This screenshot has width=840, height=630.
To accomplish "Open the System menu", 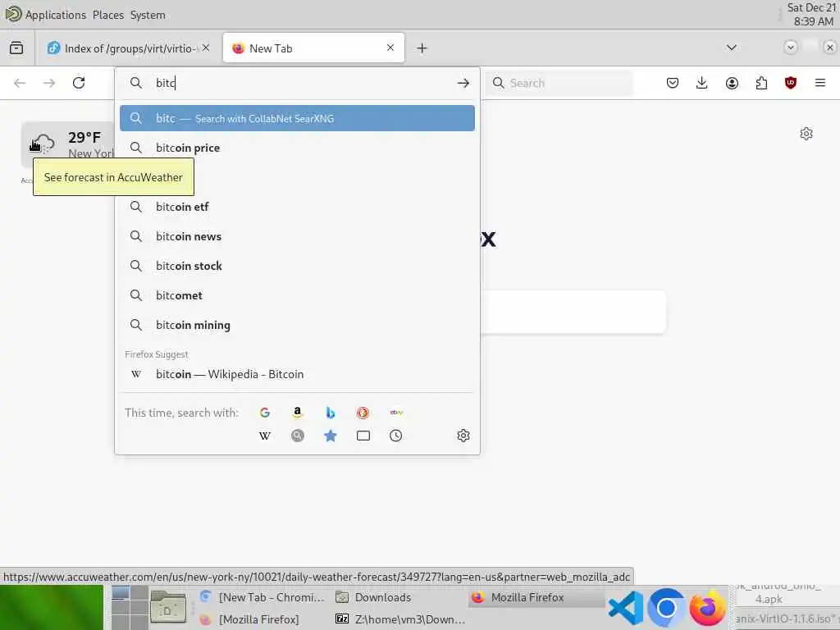I will (148, 15).
